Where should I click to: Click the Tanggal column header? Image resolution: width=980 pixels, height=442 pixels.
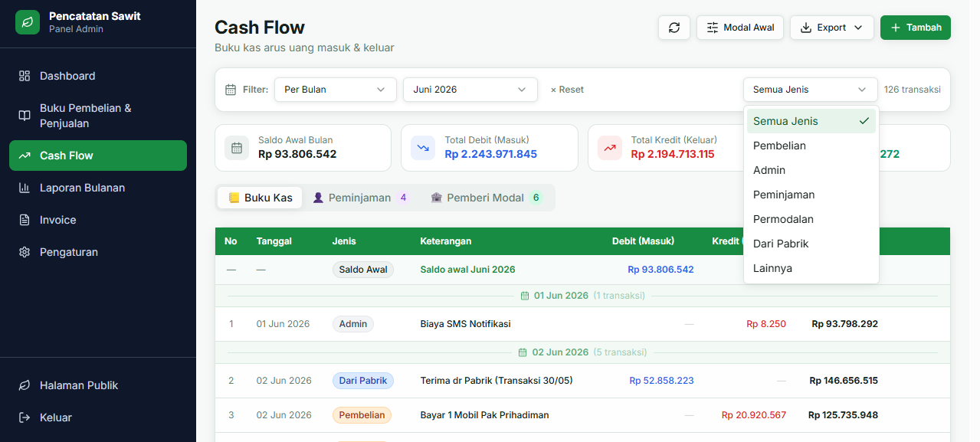tap(274, 241)
